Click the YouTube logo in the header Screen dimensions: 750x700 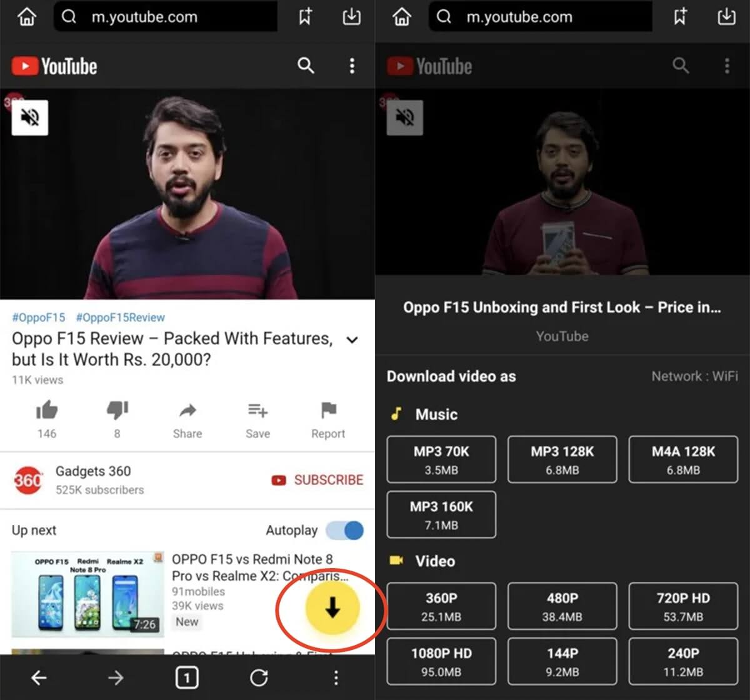click(x=54, y=66)
